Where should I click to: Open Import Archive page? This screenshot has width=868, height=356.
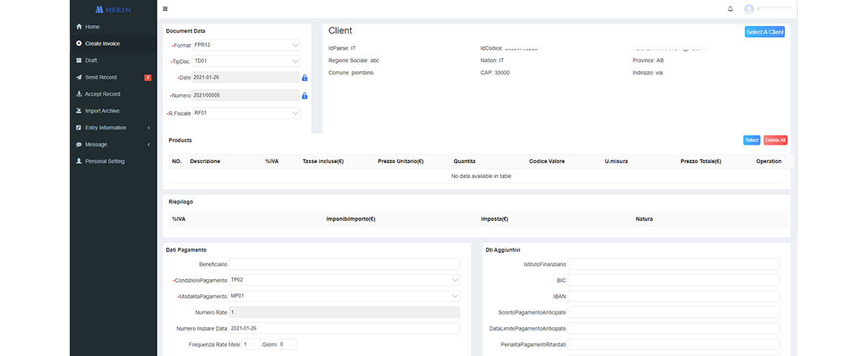(102, 111)
